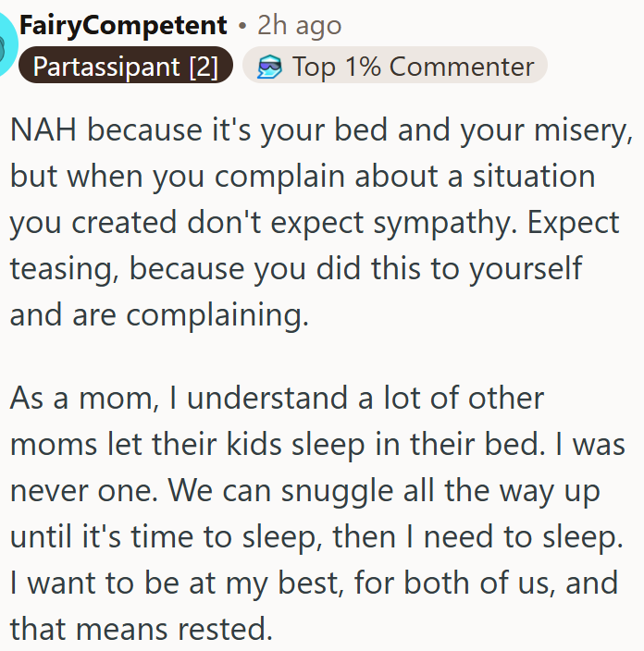The width and height of the screenshot is (644, 651).
Task: Click the word "teasing" in the comment
Action: (x=63, y=269)
